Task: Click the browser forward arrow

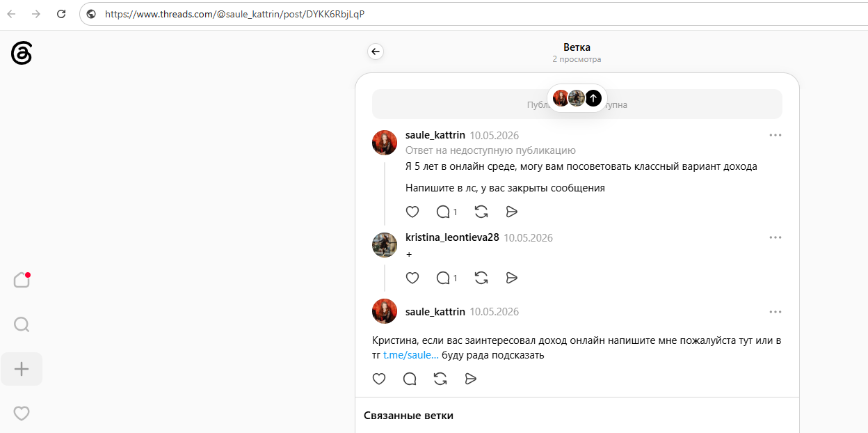Action: pos(36,14)
